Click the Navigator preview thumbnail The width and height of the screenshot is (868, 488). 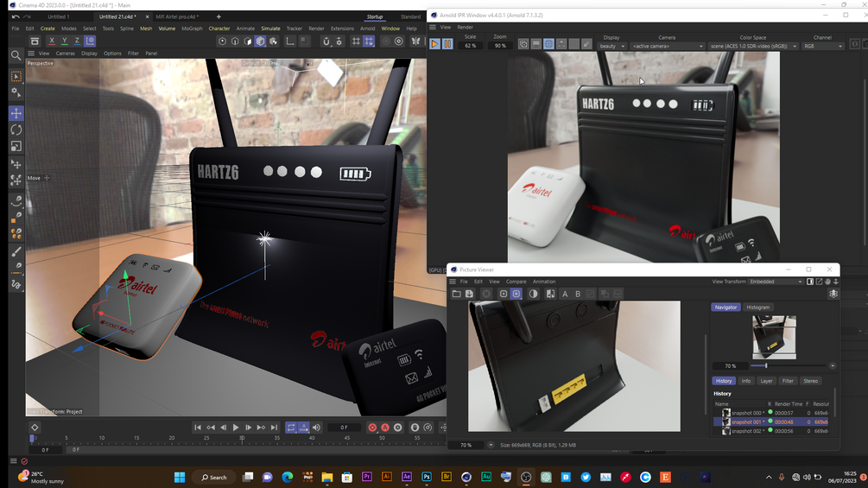click(x=774, y=337)
